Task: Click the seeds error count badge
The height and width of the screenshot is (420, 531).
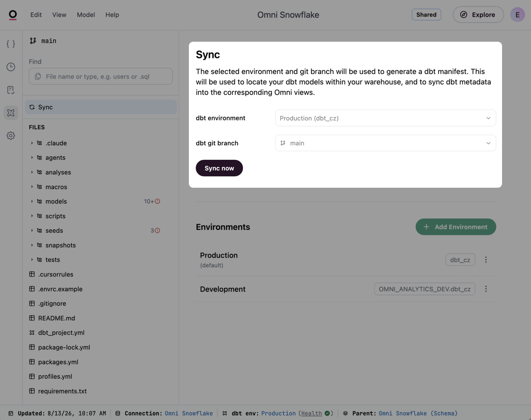Action: [155, 230]
